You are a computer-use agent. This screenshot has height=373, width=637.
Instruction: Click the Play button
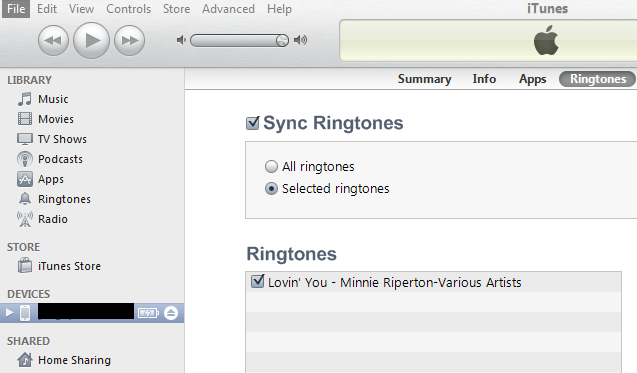91,40
